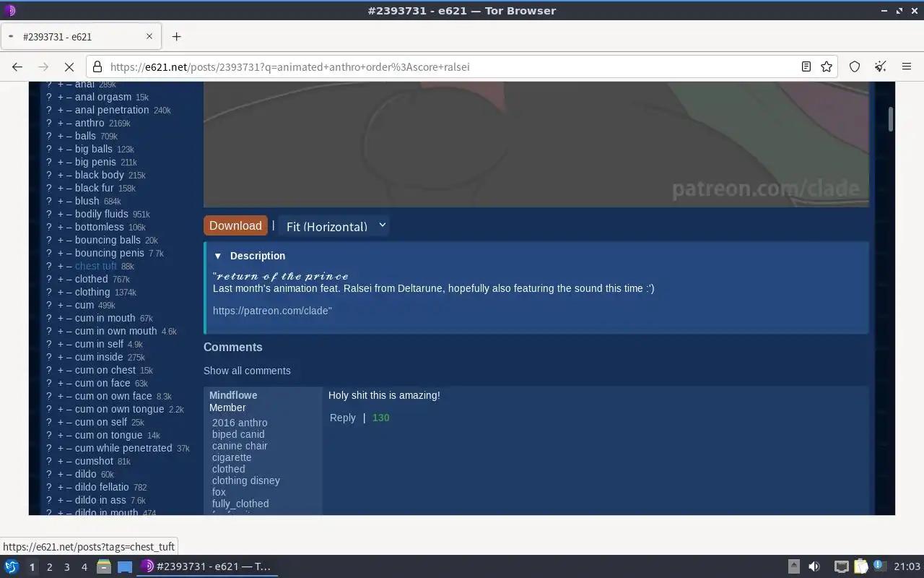Click the ? wiki link beside chest tuft
924x578 pixels.
(x=49, y=266)
